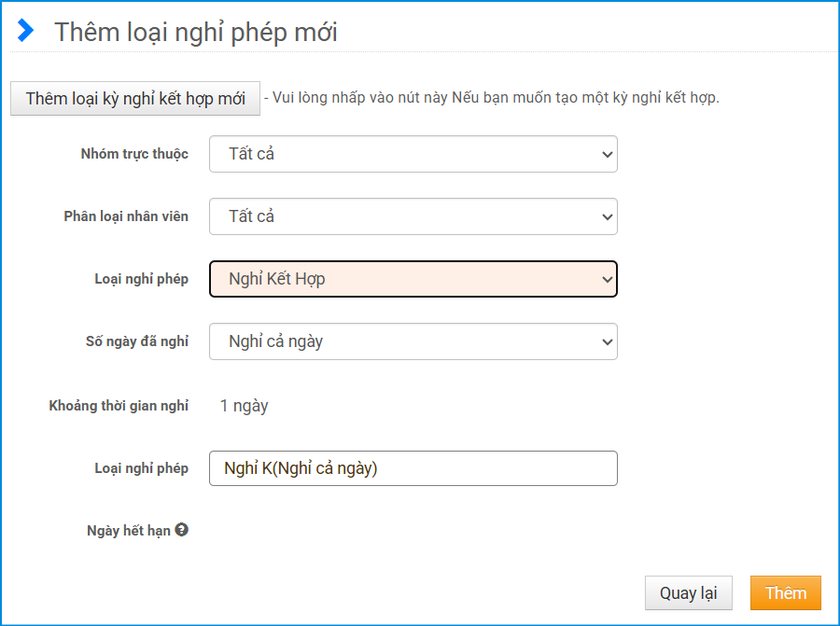Click the Thêm loại nghỉ phép mới heading
Screen dimensions: 840x626
point(196,32)
